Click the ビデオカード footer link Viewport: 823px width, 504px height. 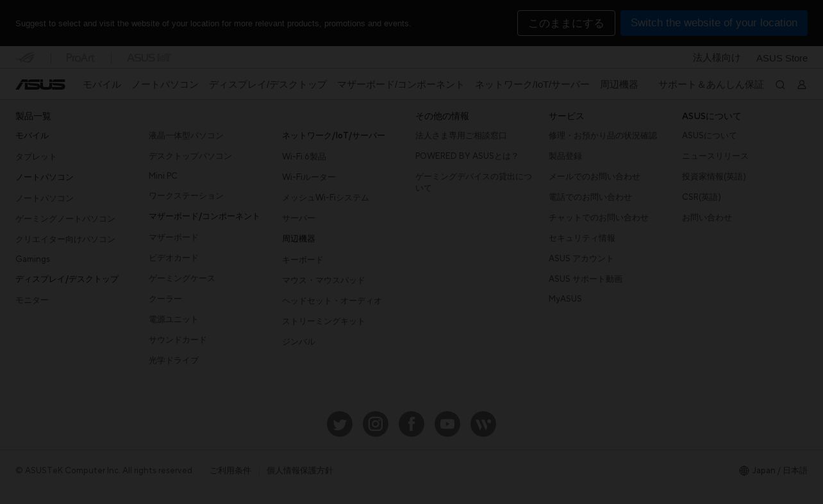tap(174, 258)
